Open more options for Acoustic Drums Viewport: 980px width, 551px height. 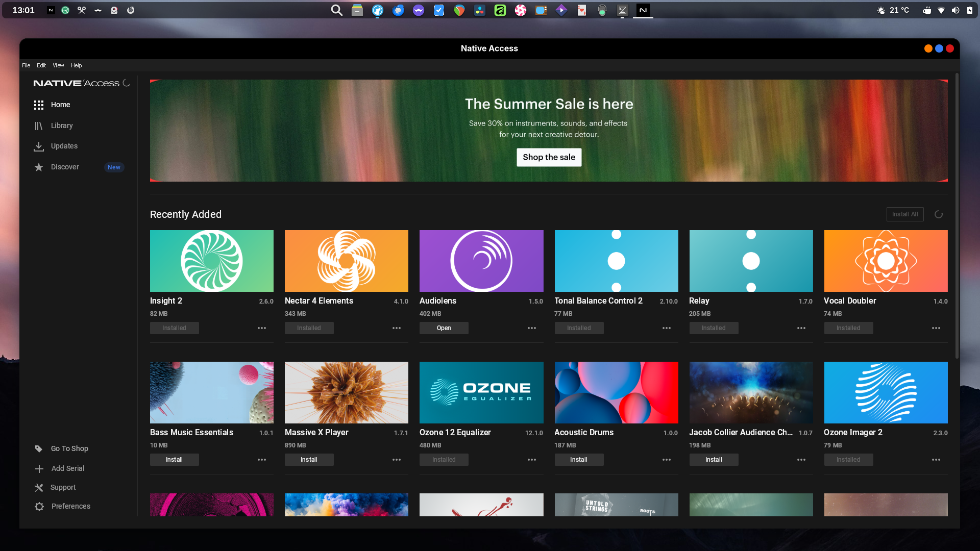click(667, 460)
